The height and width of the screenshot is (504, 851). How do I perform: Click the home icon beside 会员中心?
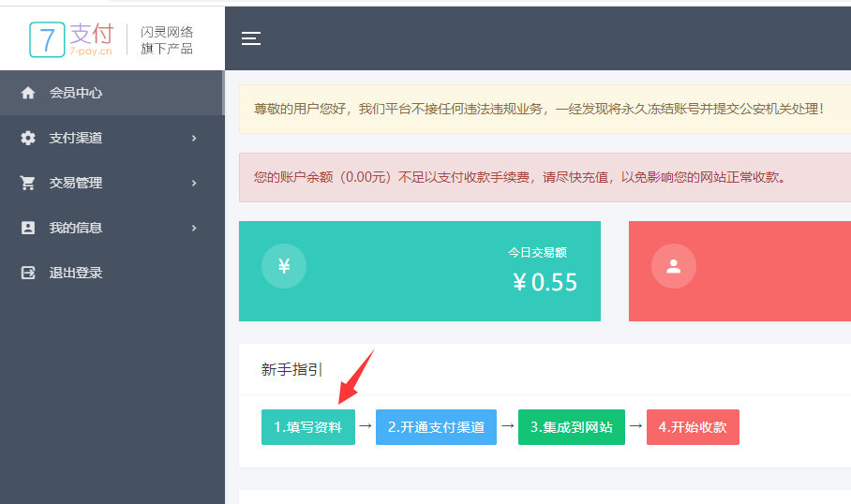[x=28, y=93]
